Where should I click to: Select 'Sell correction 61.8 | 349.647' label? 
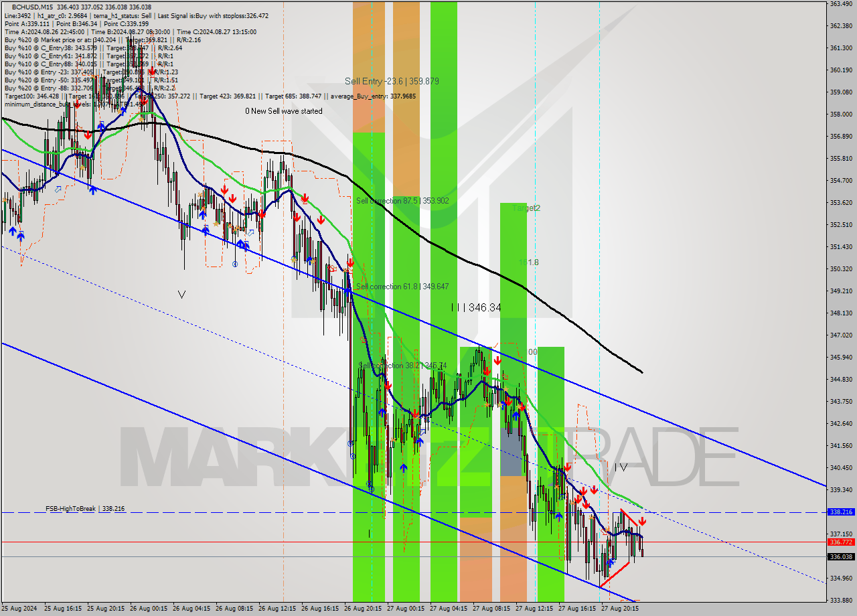coord(402,287)
